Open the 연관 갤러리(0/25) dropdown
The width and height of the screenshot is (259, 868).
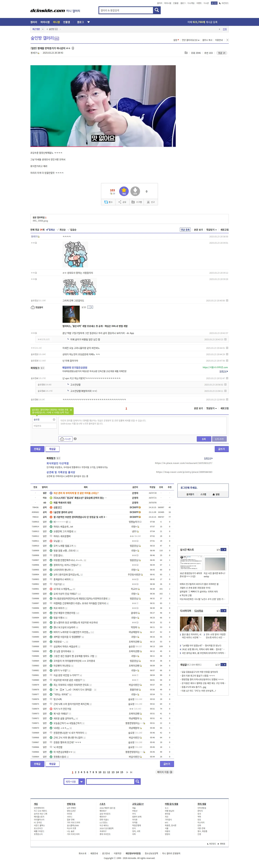[190, 40]
